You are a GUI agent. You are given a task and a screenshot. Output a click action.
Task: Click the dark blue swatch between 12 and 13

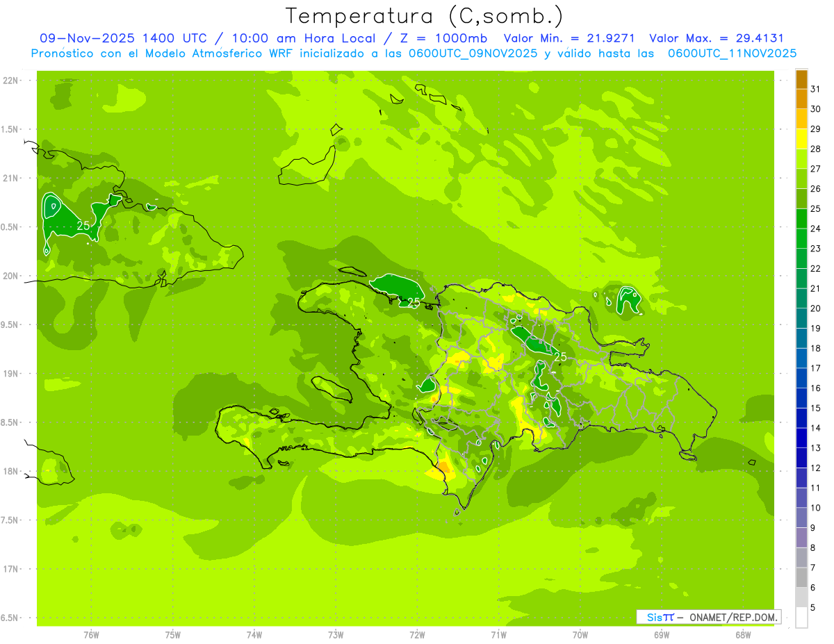click(x=801, y=458)
